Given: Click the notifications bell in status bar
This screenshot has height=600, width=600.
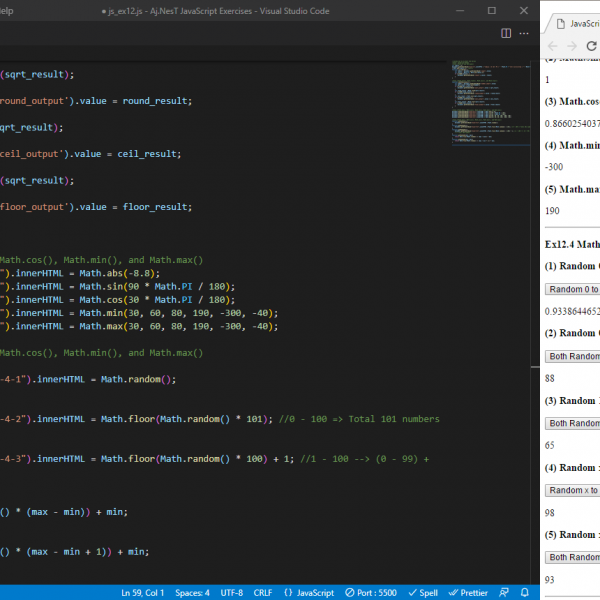Looking at the screenshot, I should coord(526,592).
